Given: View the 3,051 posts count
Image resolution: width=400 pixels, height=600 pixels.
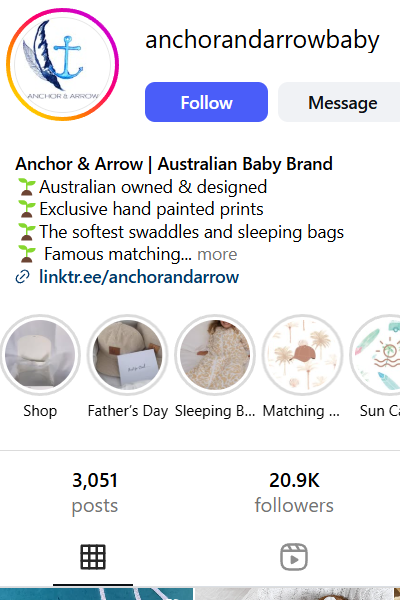Looking at the screenshot, I should [x=95, y=493].
